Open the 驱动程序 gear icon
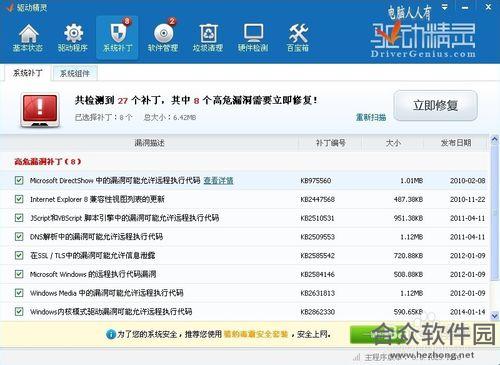This screenshot has width=500, height=365. coord(73,38)
